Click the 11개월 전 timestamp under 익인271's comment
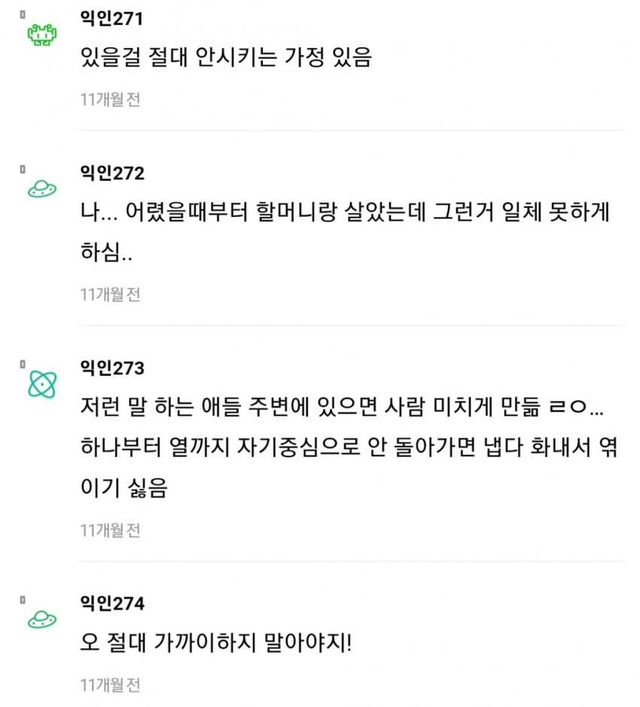 point(110,98)
